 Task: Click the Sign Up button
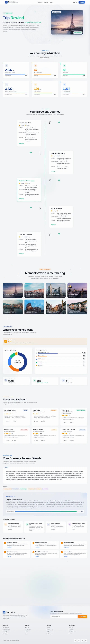coord(82,2)
